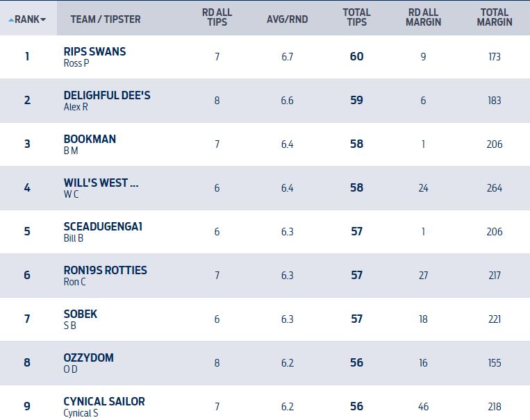Open the OZZYDOM team entry
530x420 pixels.
click(88, 358)
